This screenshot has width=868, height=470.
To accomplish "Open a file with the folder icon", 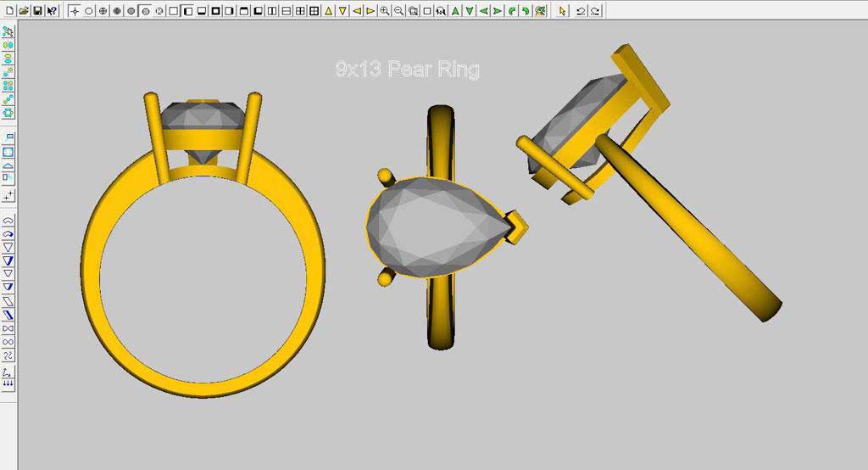I will tap(23, 10).
